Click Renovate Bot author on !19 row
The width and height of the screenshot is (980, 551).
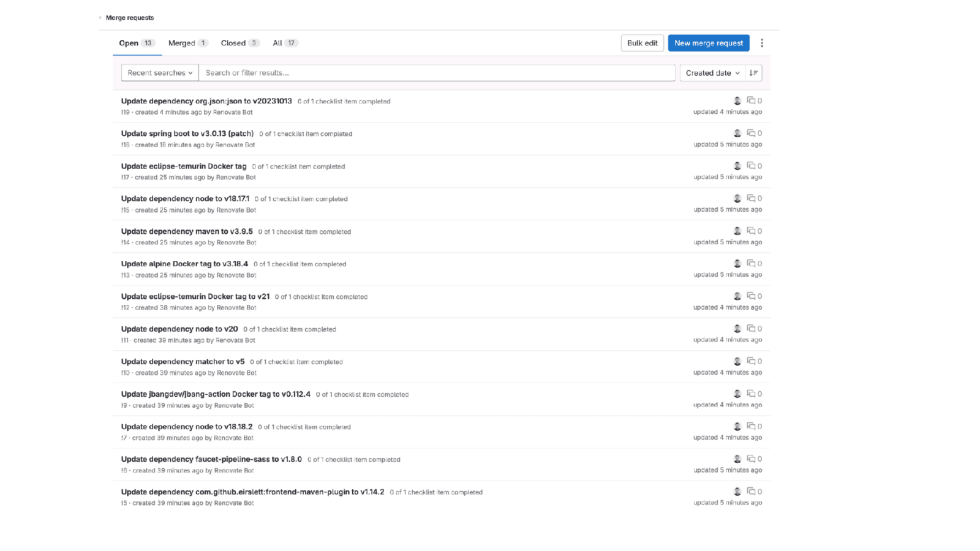pos(233,112)
